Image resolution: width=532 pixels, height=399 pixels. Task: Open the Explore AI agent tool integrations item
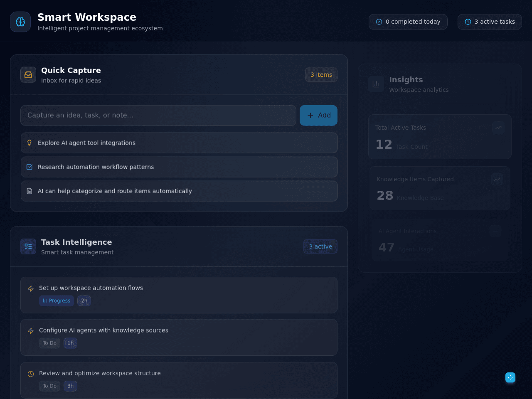pos(179,143)
